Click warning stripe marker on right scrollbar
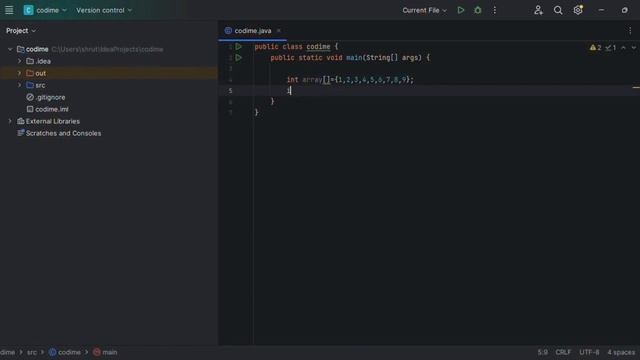 pos(636,87)
